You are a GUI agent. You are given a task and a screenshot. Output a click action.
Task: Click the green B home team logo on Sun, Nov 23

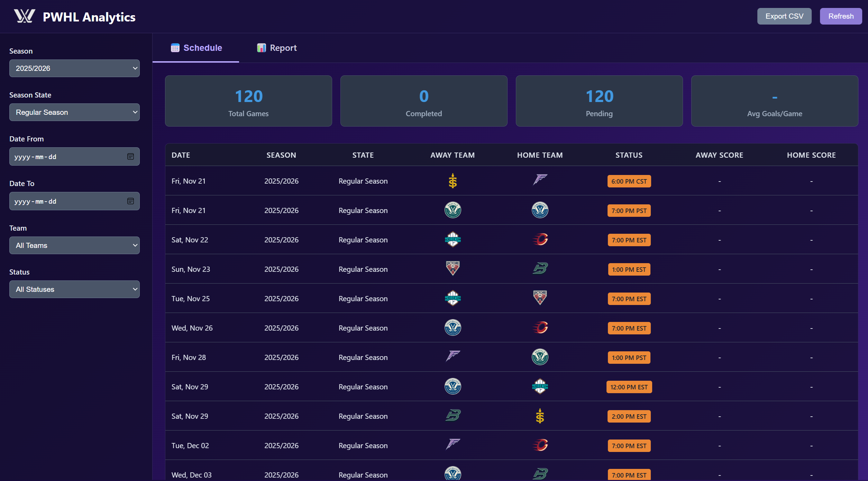[x=540, y=269]
